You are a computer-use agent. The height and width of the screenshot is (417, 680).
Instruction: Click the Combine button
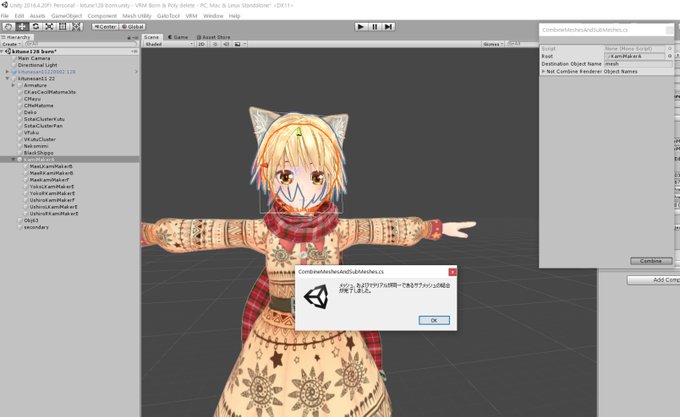point(651,261)
